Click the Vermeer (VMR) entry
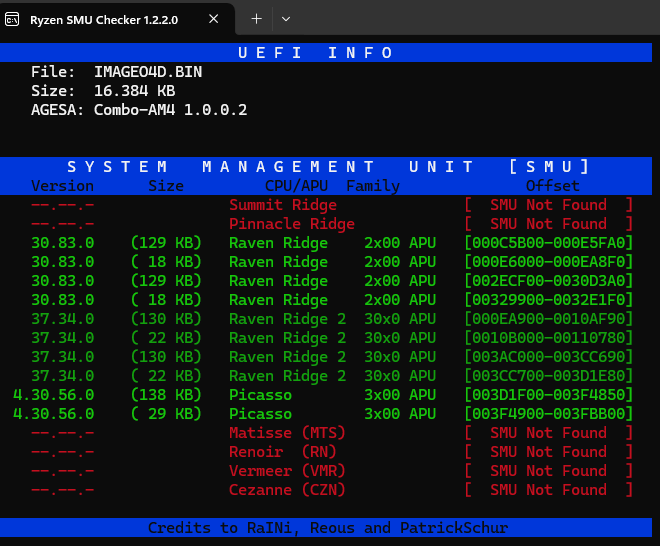Viewport: 660px width, 546px height. pyautogui.click(x=287, y=471)
